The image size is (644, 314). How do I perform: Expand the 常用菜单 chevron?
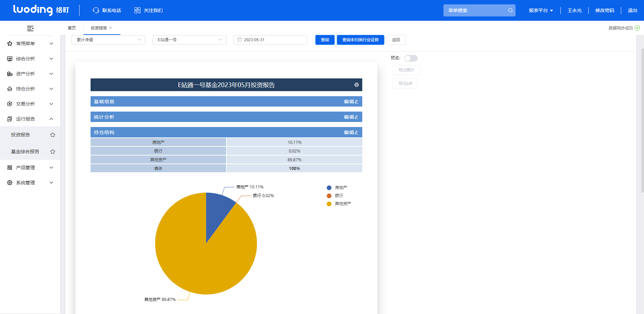pyautogui.click(x=51, y=44)
